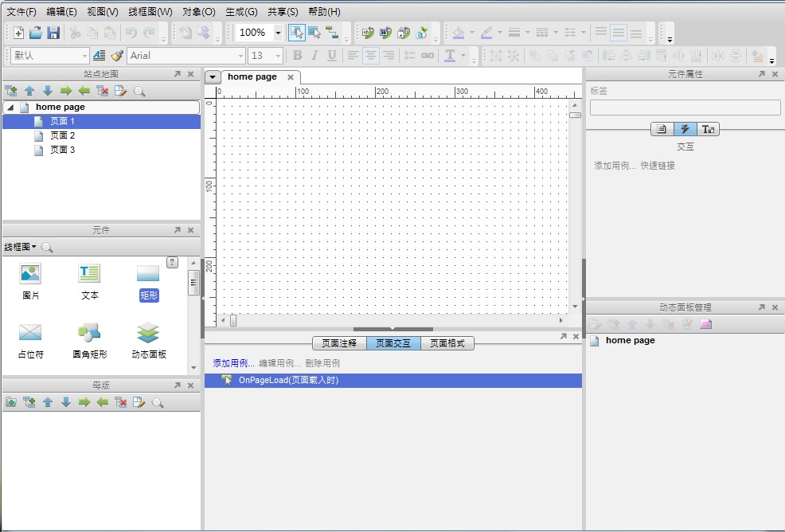This screenshot has width=785, height=532.
Task: Select the 占位符 placeholder widget
Action: click(30, 341)
